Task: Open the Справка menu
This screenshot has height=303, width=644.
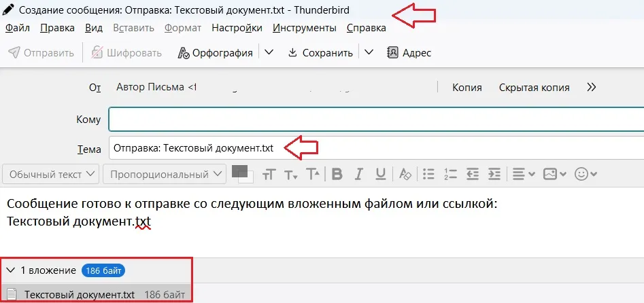Action: click(x=367, y=28)
